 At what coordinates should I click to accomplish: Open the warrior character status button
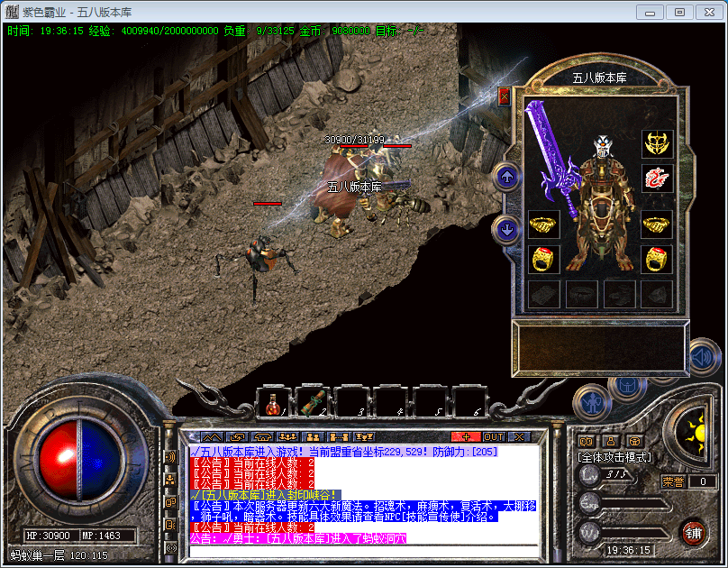592,402
